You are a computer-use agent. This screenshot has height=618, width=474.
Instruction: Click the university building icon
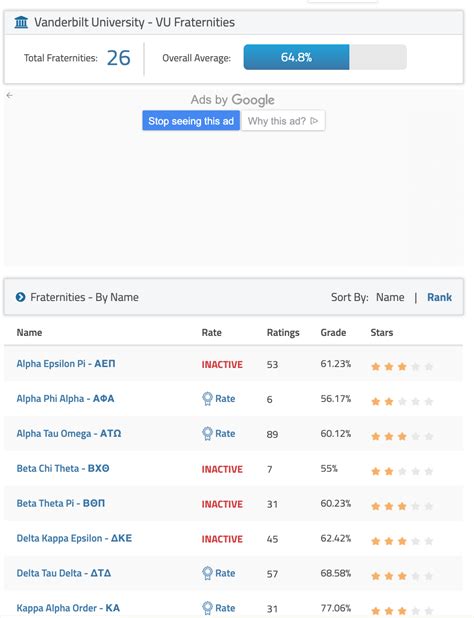click(x=21, y=22)
